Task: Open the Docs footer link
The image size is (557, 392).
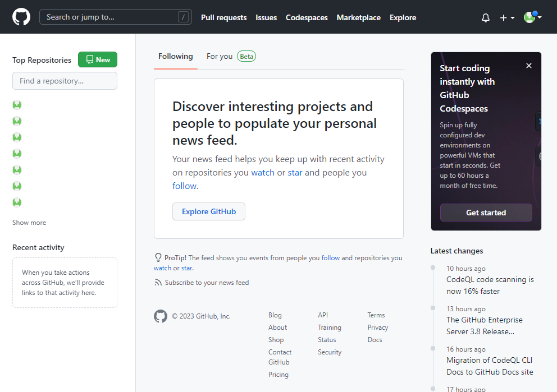Action: tap(375, 340)
